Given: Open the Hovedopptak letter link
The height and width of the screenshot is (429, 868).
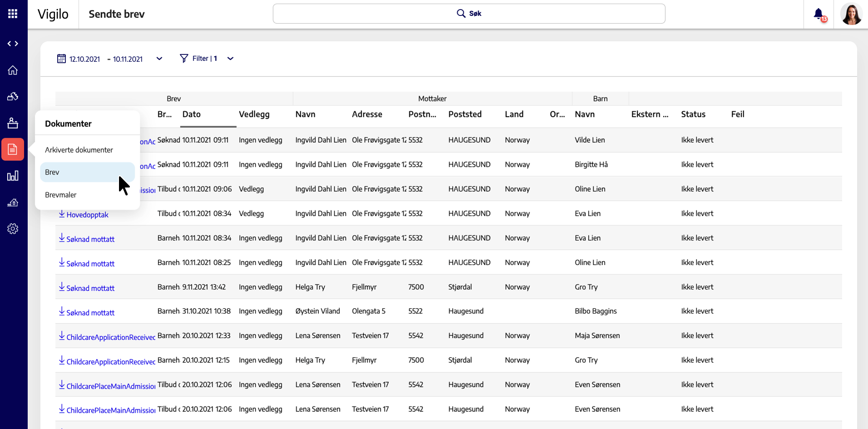Looking at the screenshot, I should pyautogui.click(x=87, y=215).
